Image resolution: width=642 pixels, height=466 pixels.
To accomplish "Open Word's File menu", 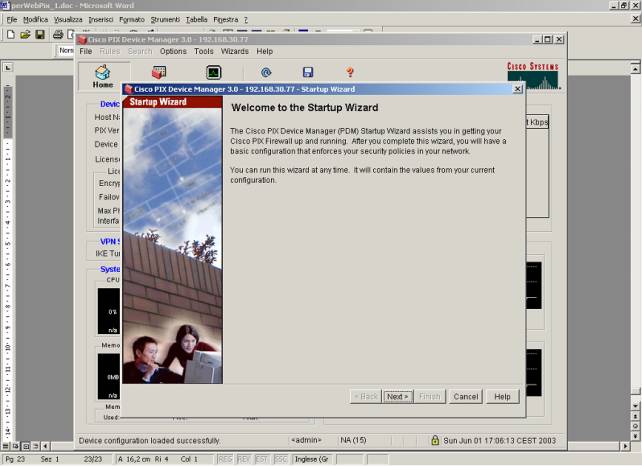I will click(12, 19).
